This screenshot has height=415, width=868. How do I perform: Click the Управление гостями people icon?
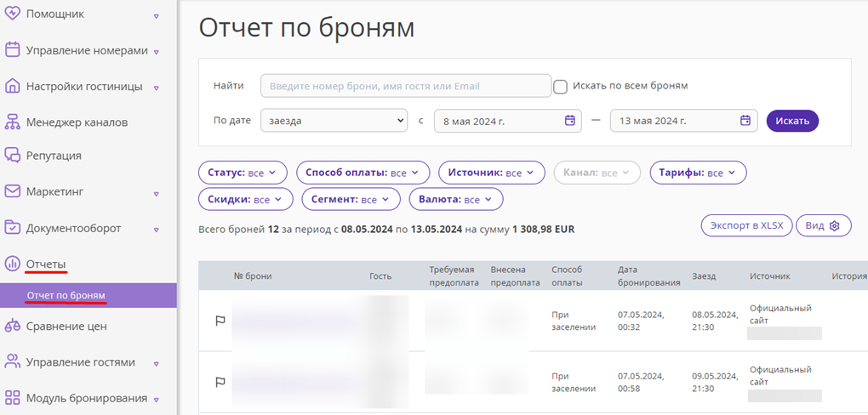(x=12, y=362)
